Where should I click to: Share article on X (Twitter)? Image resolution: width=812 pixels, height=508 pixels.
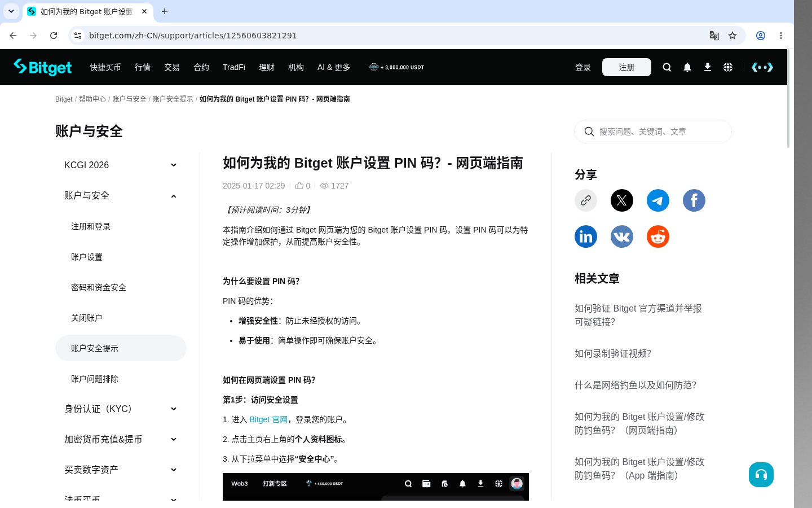coord(622,200)
